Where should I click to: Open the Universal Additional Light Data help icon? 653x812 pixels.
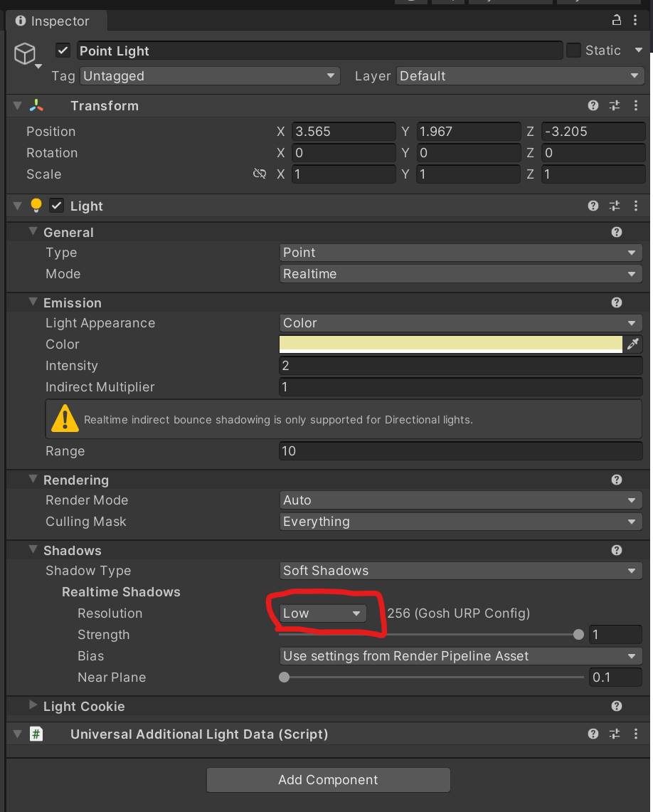[593, 734]
